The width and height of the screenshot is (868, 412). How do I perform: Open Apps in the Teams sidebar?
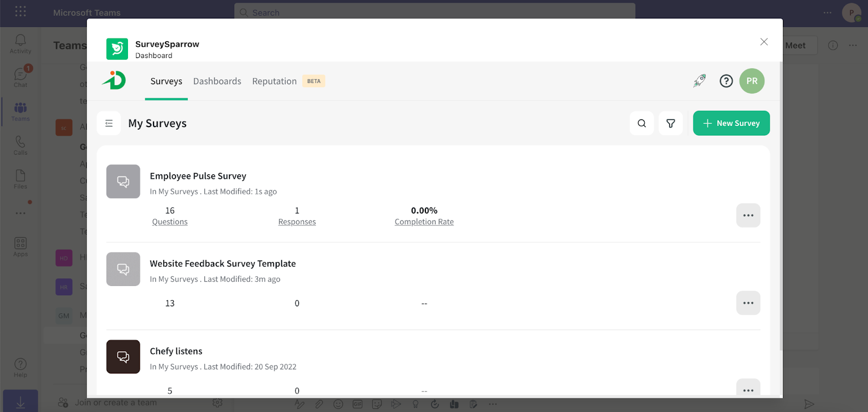21,247
